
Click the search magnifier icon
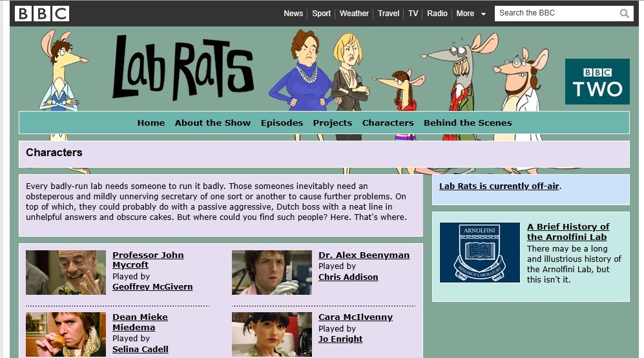coord(624,14)
